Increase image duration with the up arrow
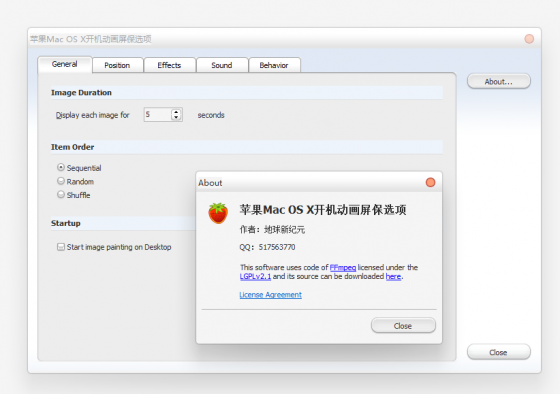The width and height of the screenshot is (560, 394). coord(176,112)
